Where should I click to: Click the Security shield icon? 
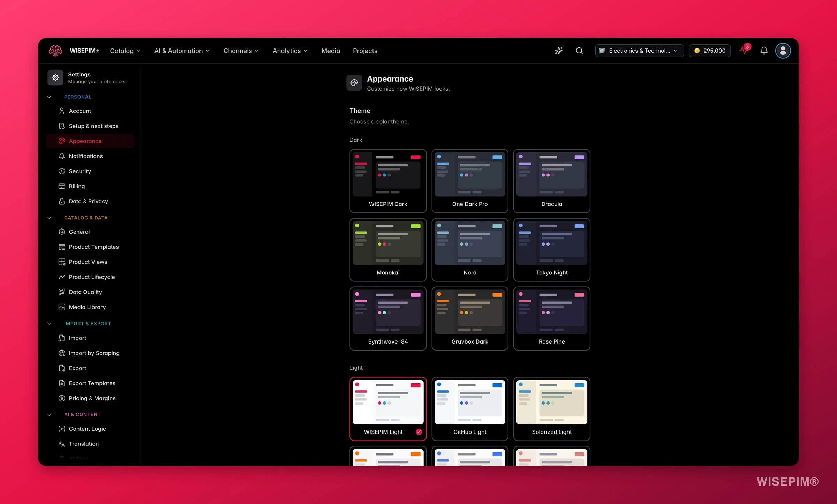point(62,171)
